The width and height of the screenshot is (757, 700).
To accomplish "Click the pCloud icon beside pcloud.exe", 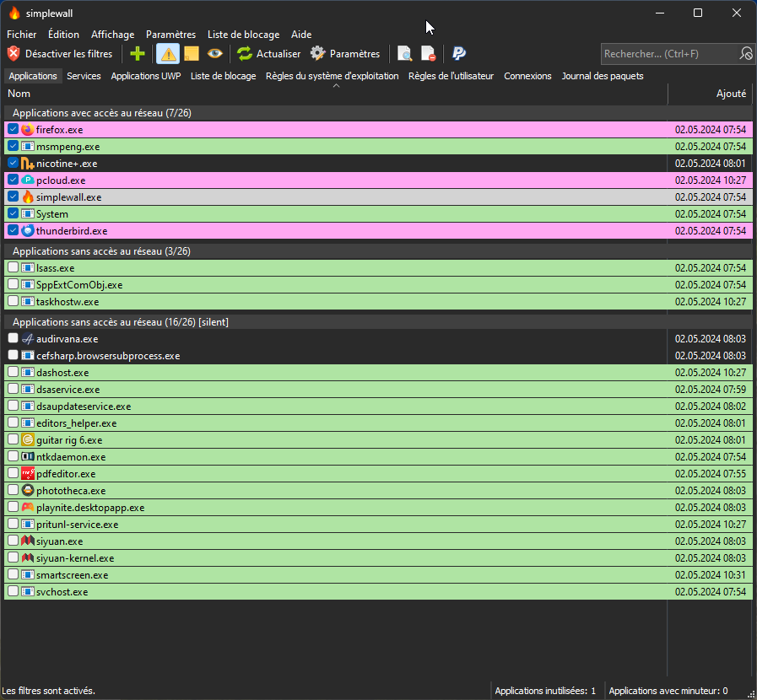I will [28, 180].
